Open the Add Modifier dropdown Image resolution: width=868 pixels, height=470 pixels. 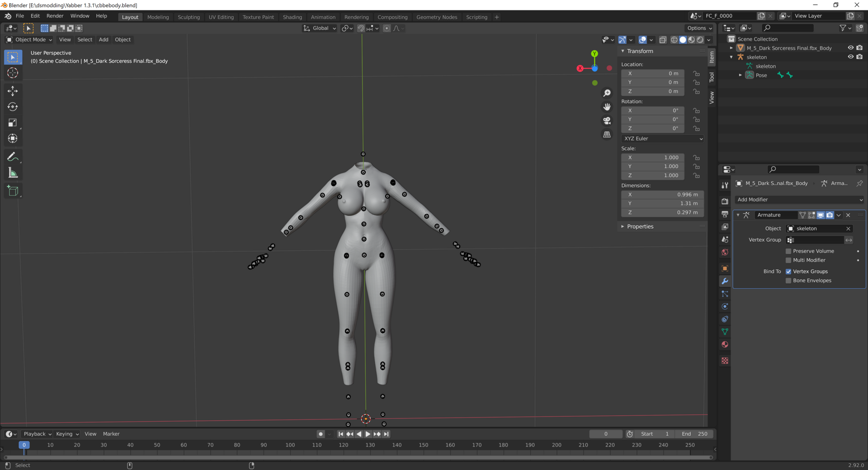click(x=799, y=200)
